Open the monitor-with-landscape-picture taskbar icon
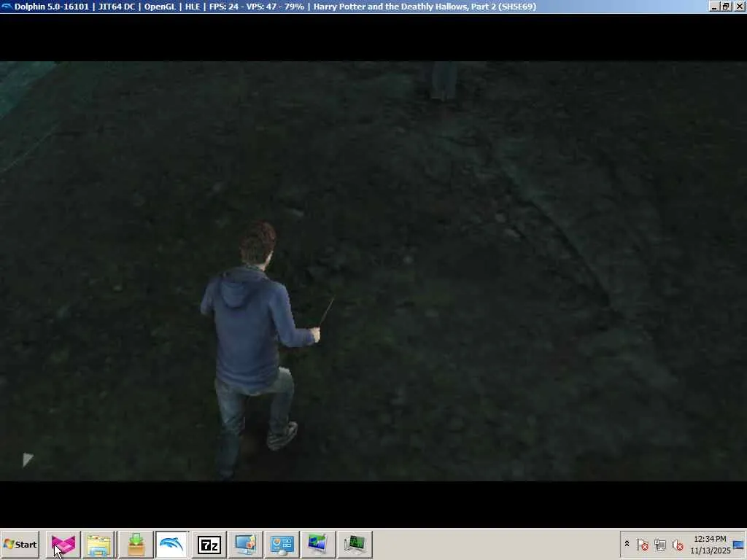This screenshot has width=747, height=560. click(318, 544)
